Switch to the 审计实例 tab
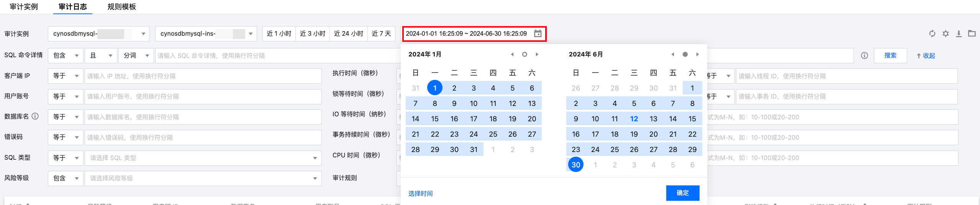Image resolution: width=980 pixels, height=205 pixels. [24, 7]
